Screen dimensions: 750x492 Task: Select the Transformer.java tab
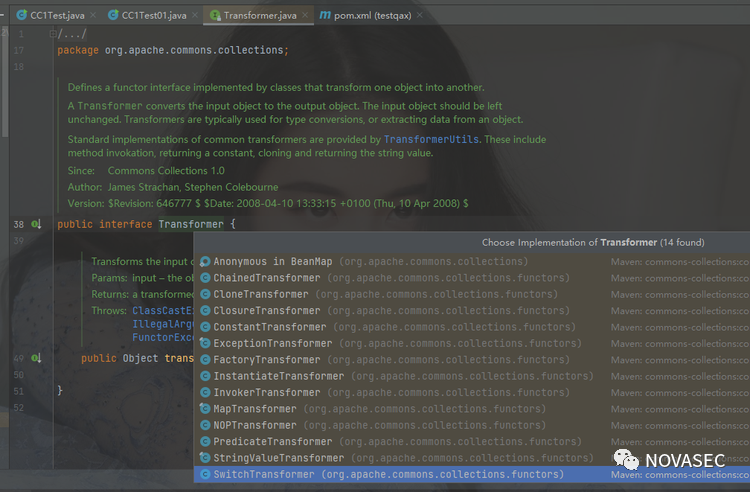pyautogui.click(x=260, y=15)
